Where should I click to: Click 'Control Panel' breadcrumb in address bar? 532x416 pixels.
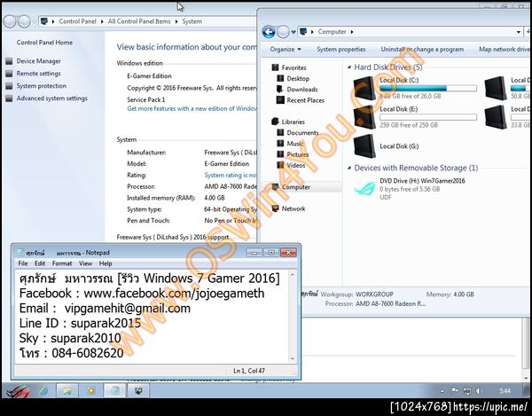(x=77, y=21)
